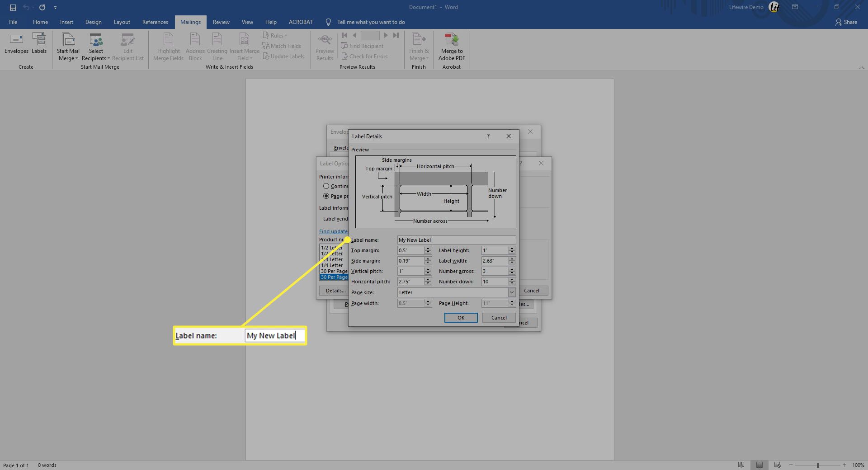868x470 pixels.
Task: Increase Label height spinner
Action: tap(512, 248)
